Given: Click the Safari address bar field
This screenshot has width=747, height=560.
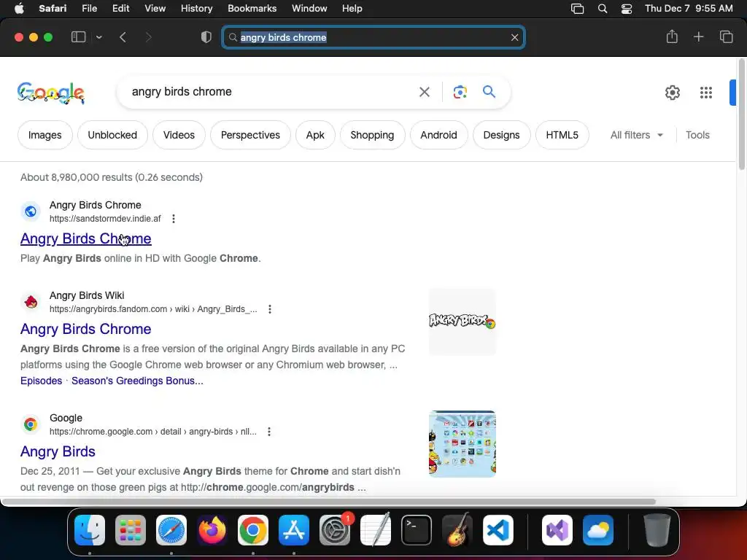Looking at the screenshot, I should pyautogui.click(x=373, y=37).
